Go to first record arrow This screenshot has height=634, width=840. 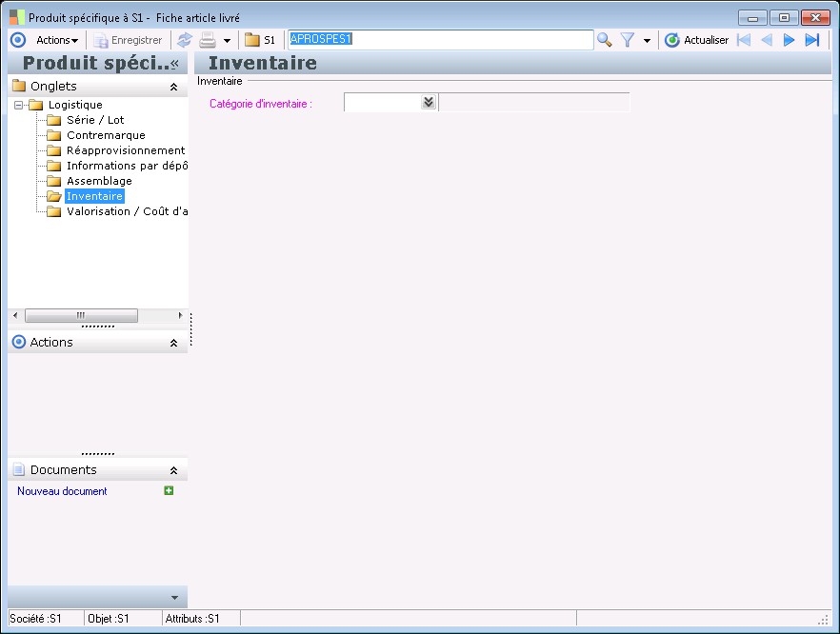(x=744, y=40)
